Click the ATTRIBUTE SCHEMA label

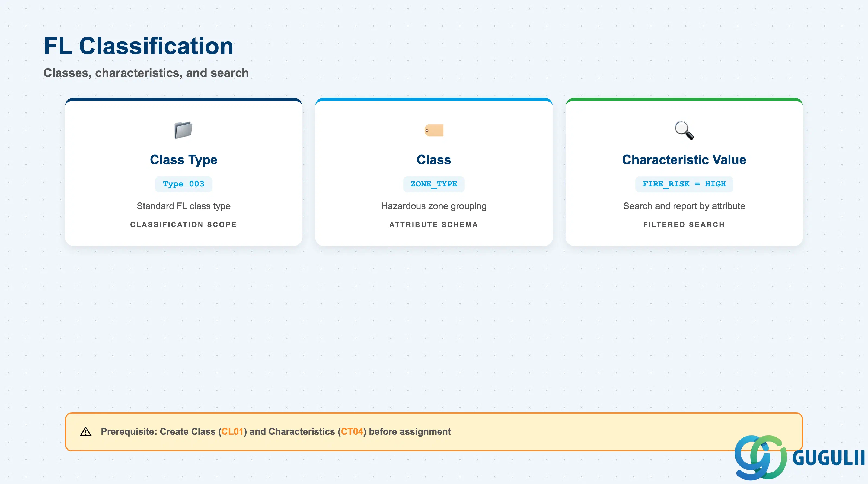[434, 224]
